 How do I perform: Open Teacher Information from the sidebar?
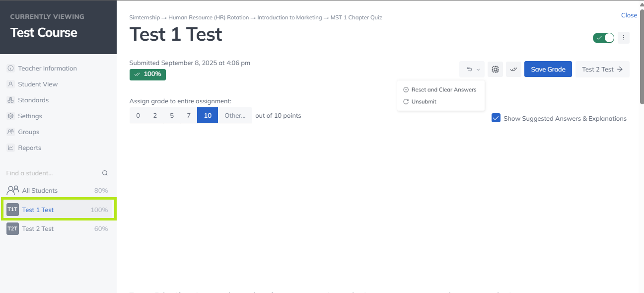(x=47, y=69)
